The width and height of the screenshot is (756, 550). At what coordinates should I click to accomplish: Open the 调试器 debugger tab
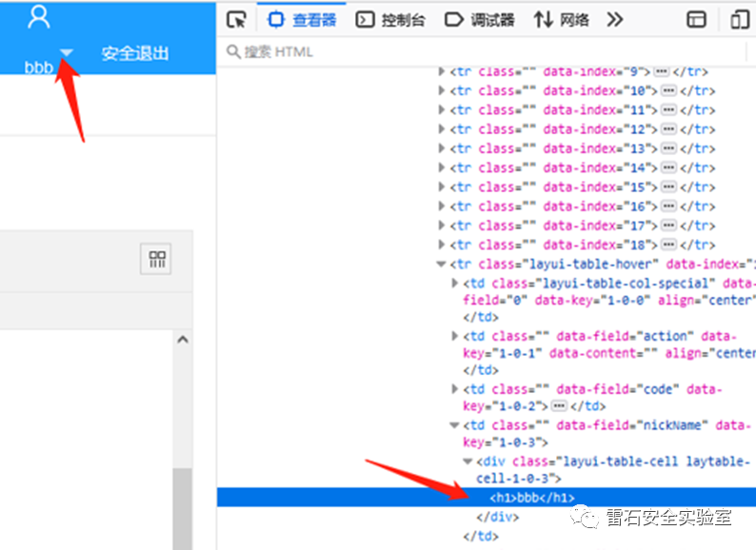[480, 19]
